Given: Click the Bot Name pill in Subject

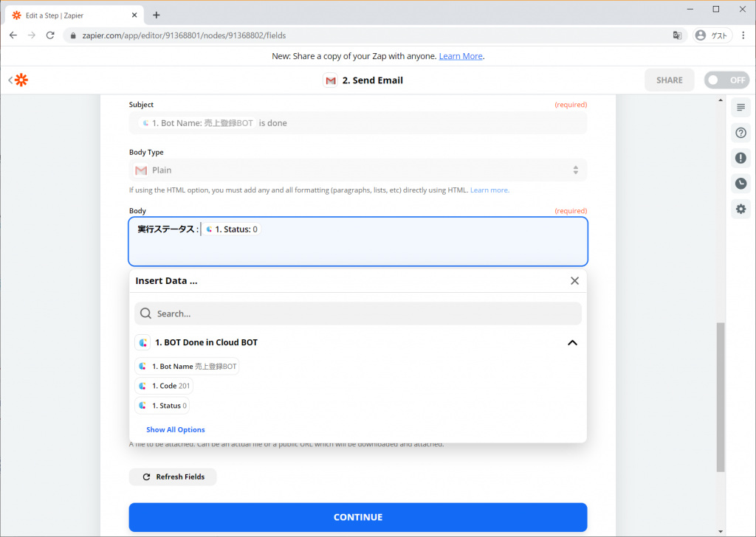Looking at the screenshot, I should coord(198,122).
